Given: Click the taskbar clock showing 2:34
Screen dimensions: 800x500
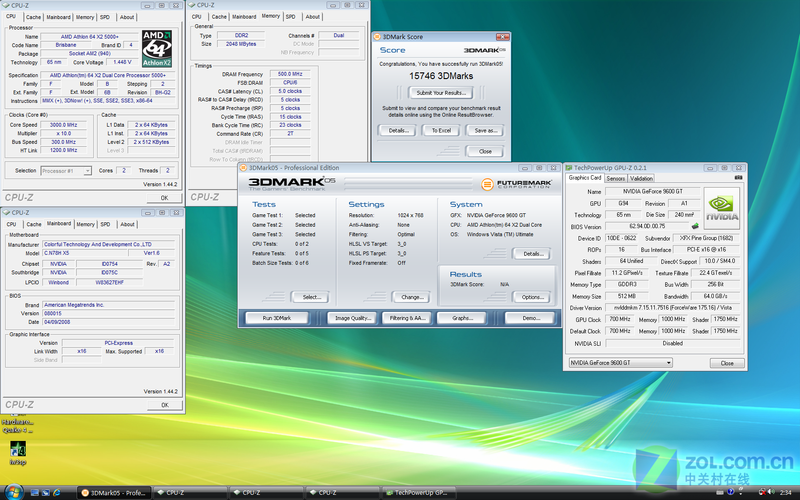Looking at the screenshot, I should pos(786,492).
